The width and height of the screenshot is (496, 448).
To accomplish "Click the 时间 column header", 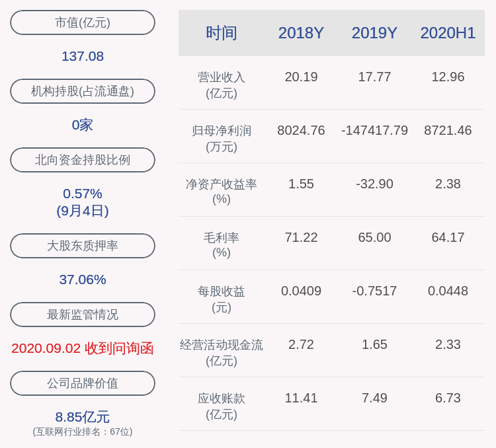I will point(222,33).
